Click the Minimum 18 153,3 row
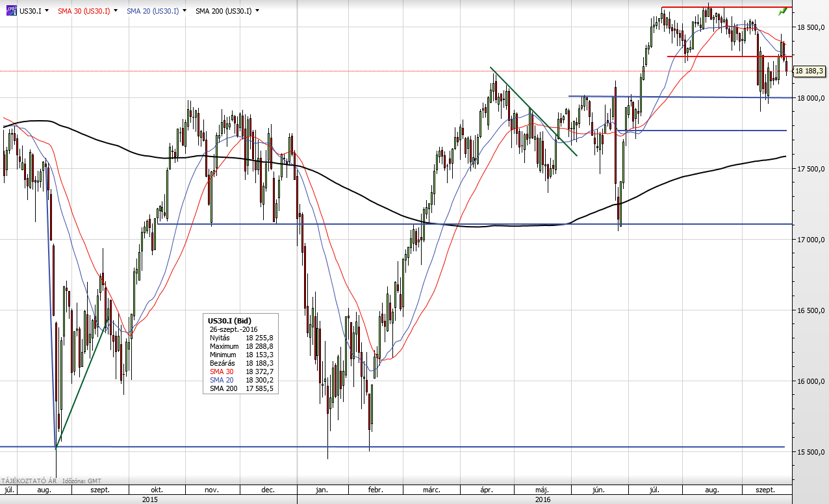Image resolution: width=829 pixels, height=504 pixels. [x=241, y=355]
